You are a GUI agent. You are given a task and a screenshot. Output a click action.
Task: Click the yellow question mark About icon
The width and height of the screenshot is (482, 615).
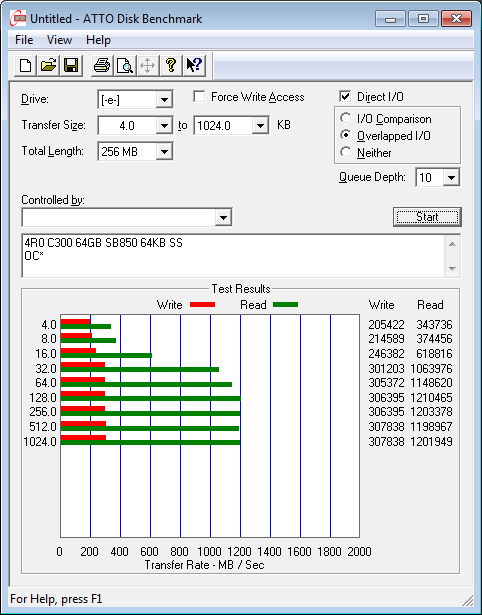171,65
